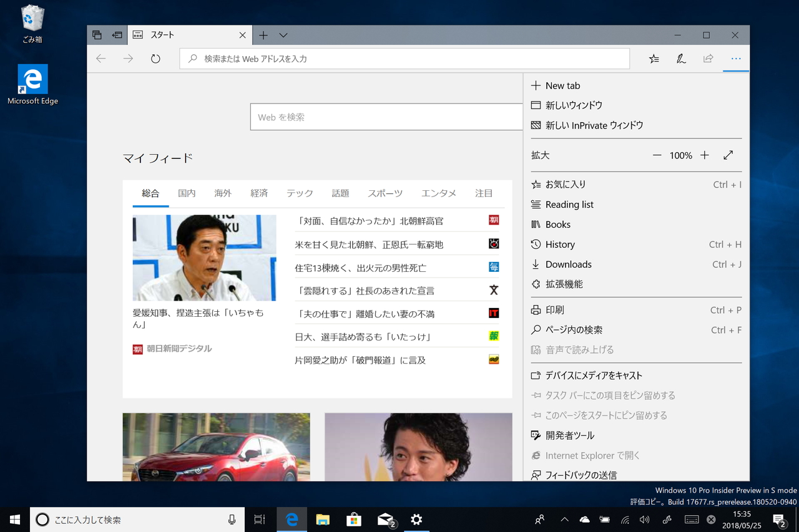The width and height of the screenshot is (799, 532).
Task: Open headline 住宅13棟焼く、出火元の男性死亡
Action: pos(360,268)
